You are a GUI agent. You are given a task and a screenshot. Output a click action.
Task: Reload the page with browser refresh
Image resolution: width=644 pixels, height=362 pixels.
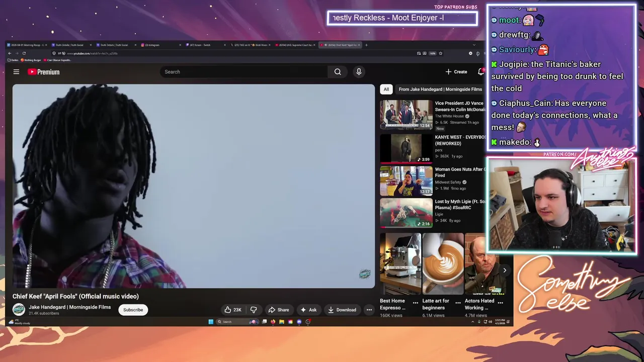pos(24,53)
